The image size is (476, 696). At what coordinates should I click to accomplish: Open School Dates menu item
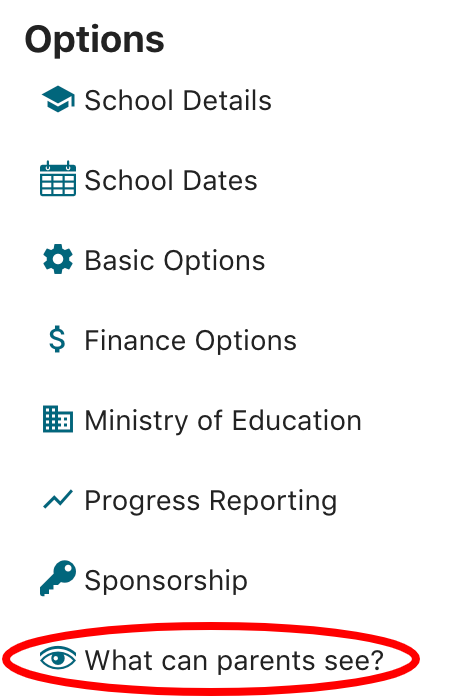[x=149, y=180]
